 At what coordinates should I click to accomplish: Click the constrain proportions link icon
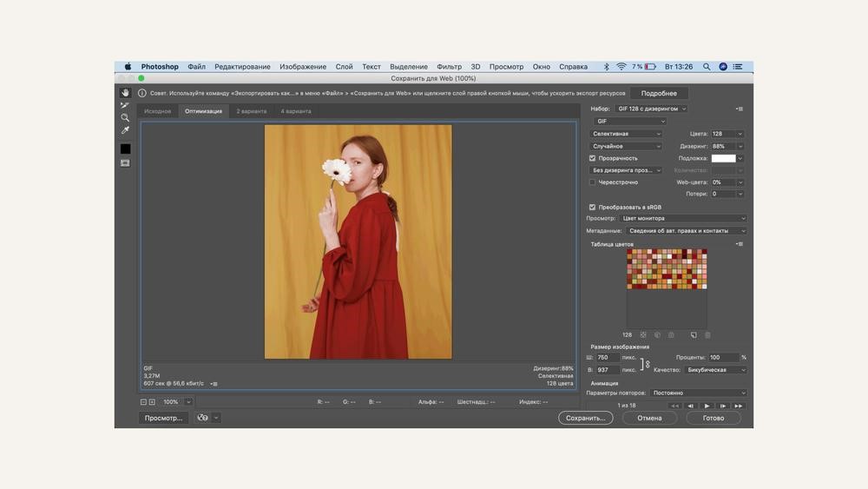[647, 364]
